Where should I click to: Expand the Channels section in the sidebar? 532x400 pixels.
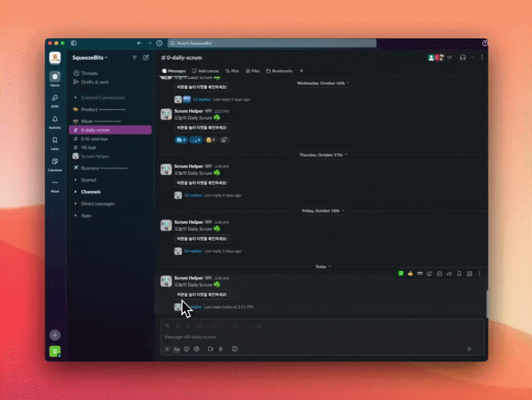[x=91, y=192]
